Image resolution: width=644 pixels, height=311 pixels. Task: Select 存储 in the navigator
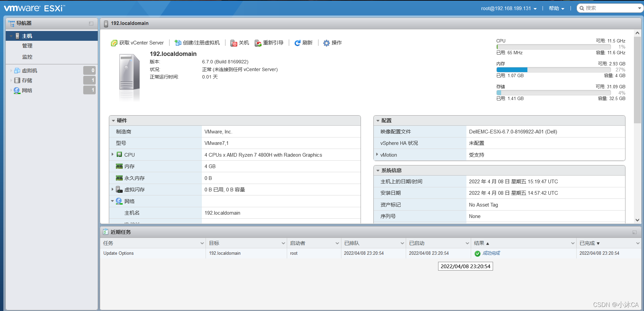(x=27, y=80)
